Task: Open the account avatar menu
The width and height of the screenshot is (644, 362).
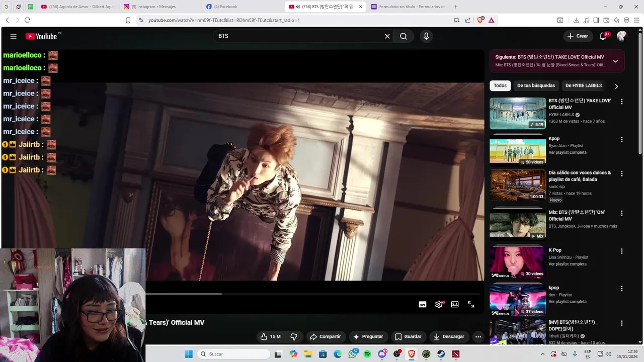Action: coord(622,36)
